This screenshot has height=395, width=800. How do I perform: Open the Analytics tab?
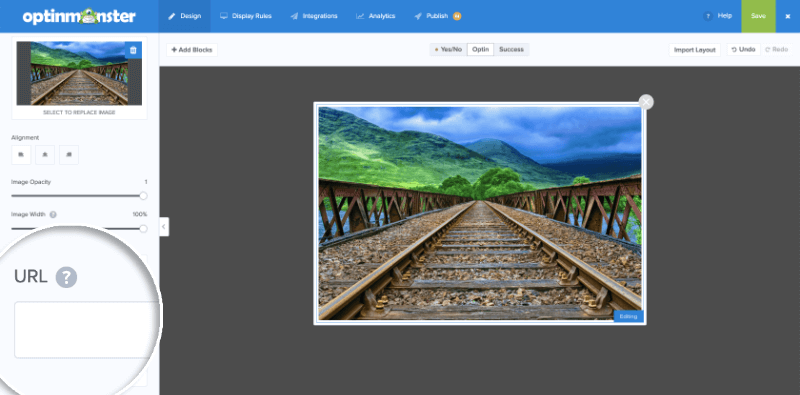coord(376,16)
